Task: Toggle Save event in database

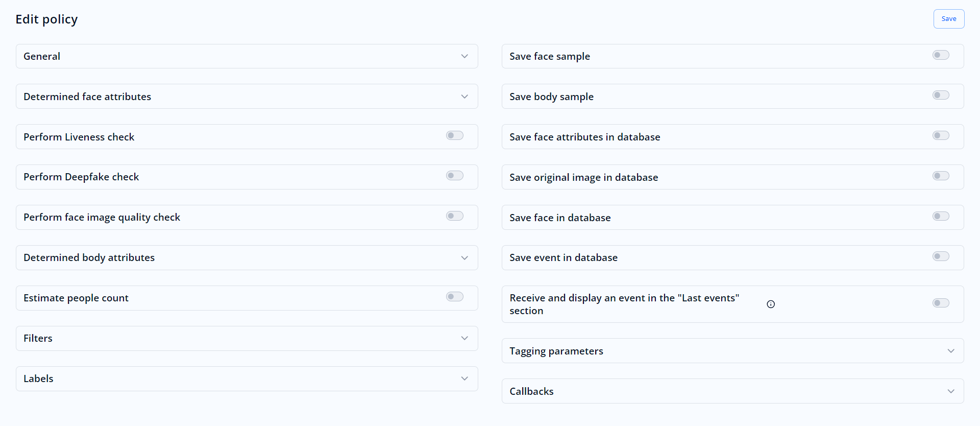Action: point(940,256)
